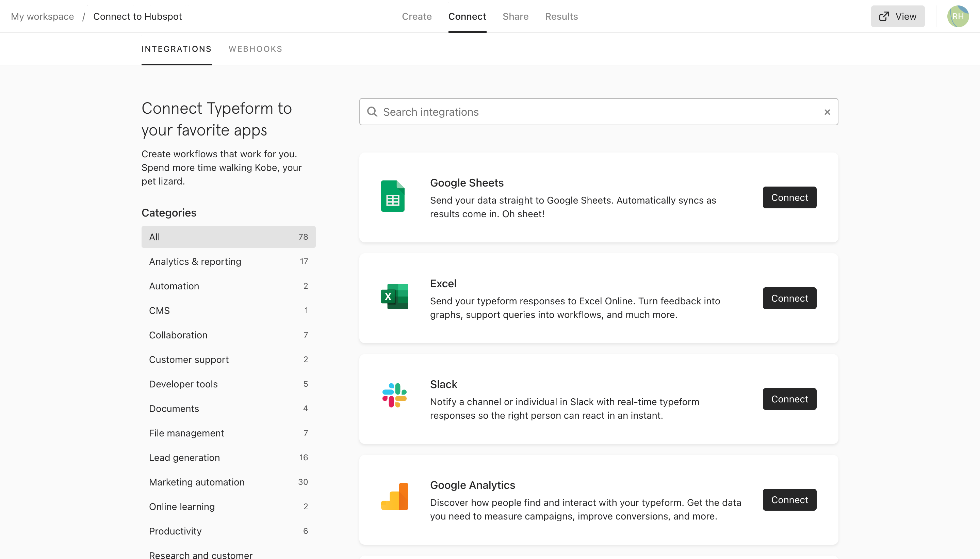Click the Google Analytics logo icon
Viewport: 980px width, 559px height.
point(394,496)
